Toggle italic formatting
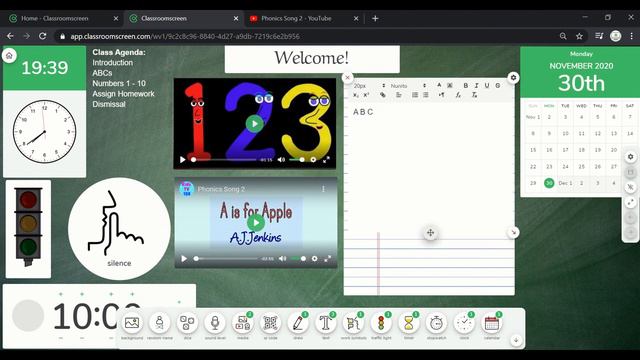Image resolution: width=640 pixels, height=360 pixels. (x=476, y=86)
